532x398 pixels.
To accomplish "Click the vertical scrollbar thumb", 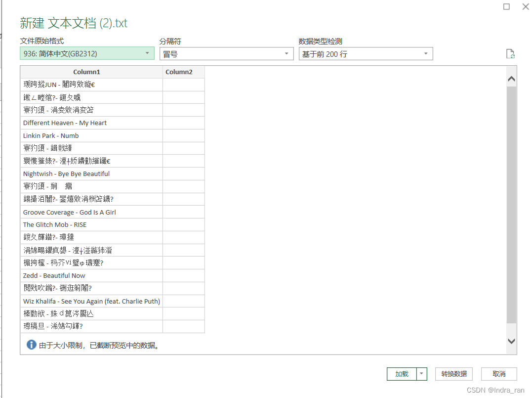I will (x=511, y=205).
